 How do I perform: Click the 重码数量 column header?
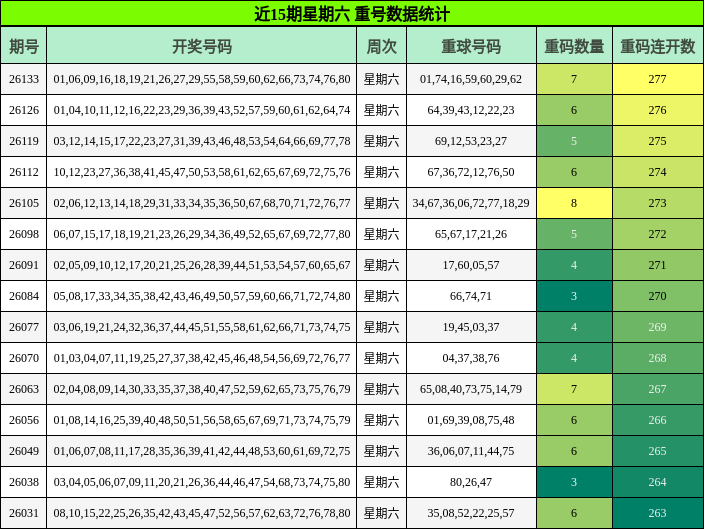pyautogui.click(x=574, y=46)
